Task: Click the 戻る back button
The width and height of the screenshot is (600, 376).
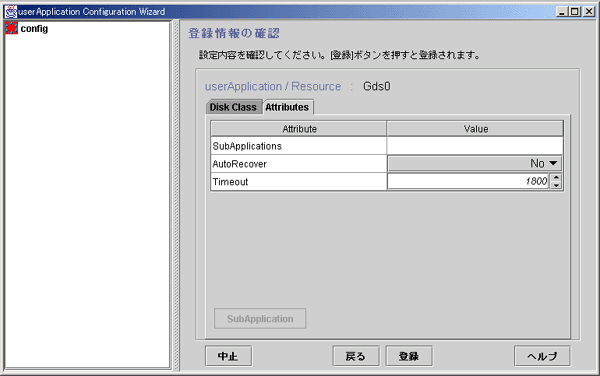Action: [x=356, y=356]
